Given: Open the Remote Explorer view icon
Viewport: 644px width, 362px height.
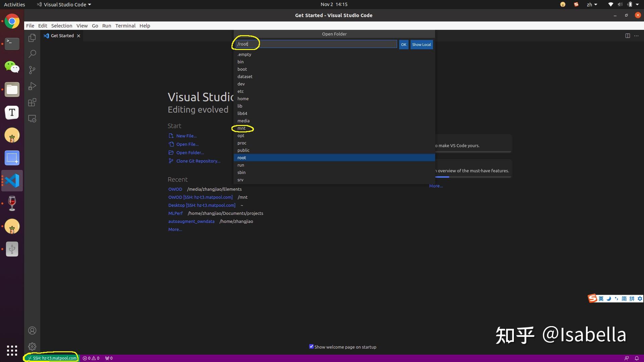Looking at the screenshot, I should (32, 119).
